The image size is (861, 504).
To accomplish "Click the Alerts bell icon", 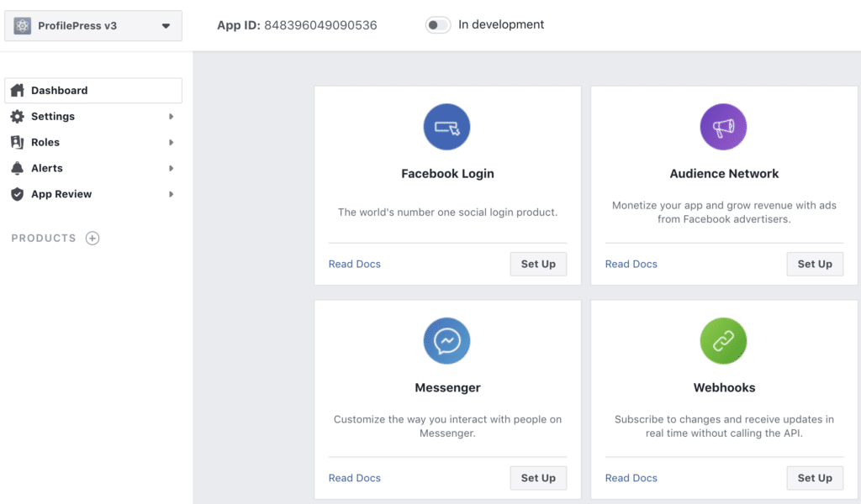I will 18,168.
